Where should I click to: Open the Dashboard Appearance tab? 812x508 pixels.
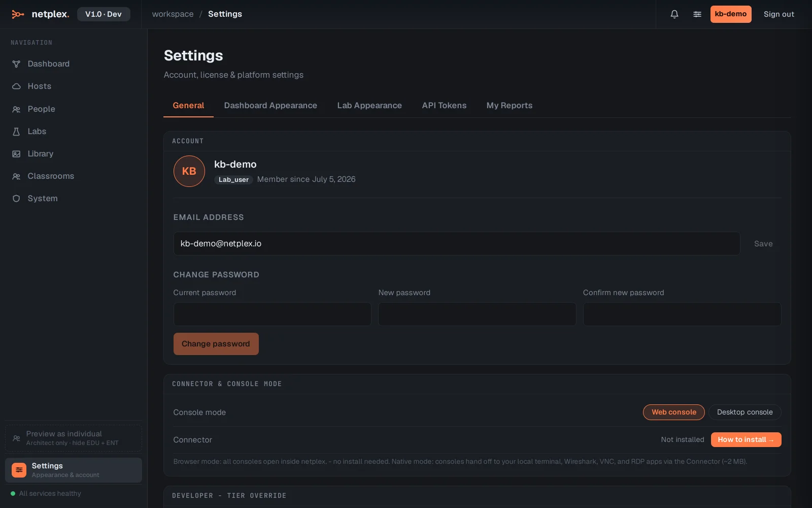point(270,106)
